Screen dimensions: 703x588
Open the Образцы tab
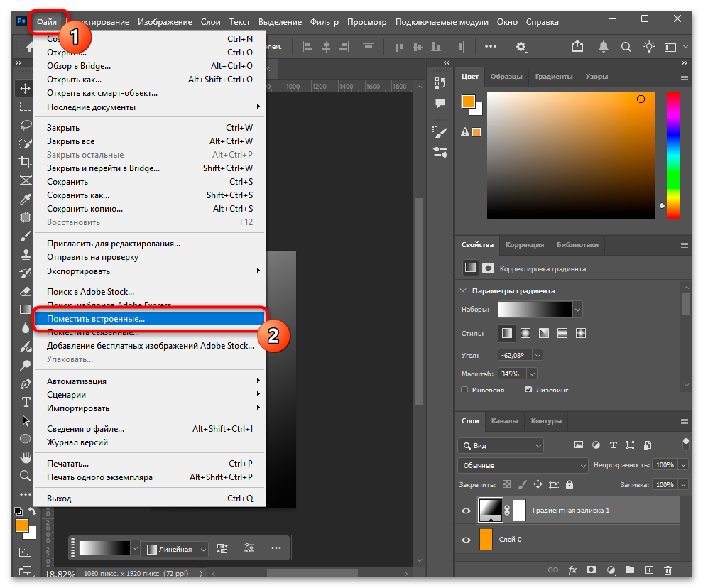(506, 76)
